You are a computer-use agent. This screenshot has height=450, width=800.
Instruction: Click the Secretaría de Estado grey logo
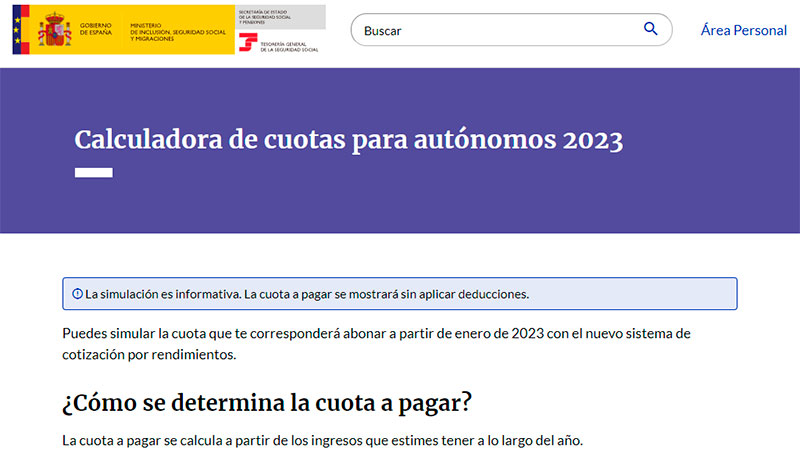[280, 16]
